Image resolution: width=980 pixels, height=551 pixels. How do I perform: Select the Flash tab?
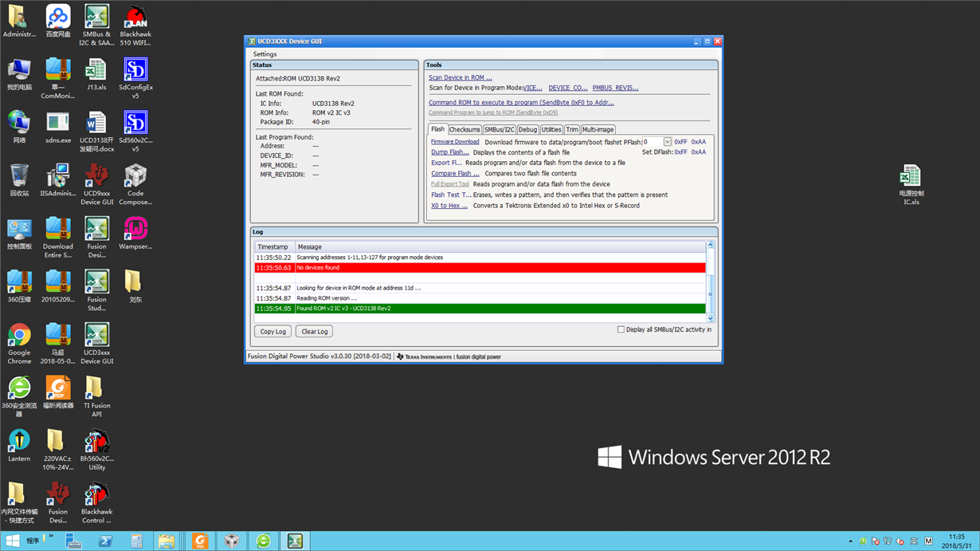[437, 129]
